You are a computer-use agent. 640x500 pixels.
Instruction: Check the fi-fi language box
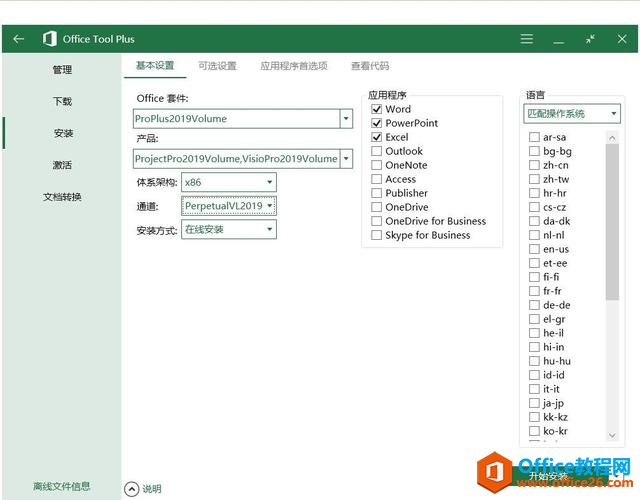[x=534, y=277]
